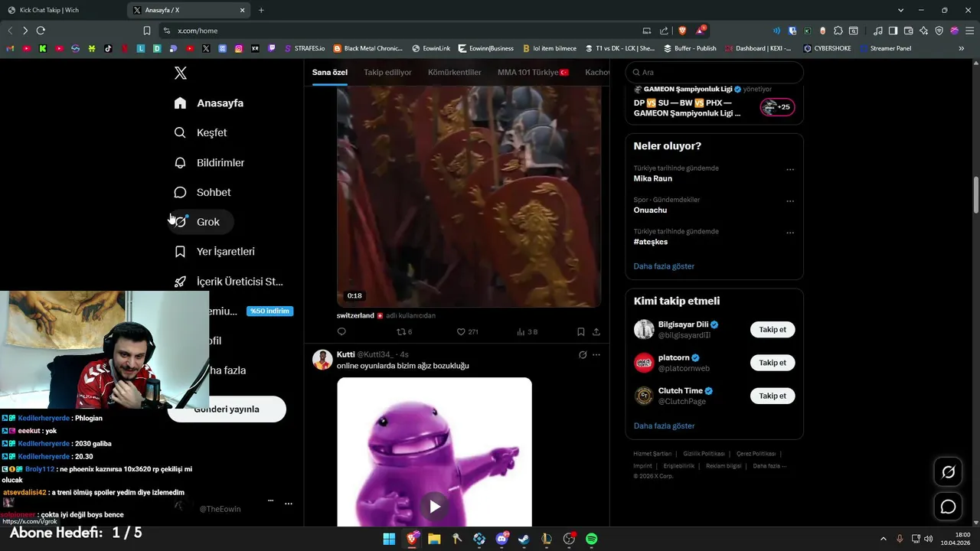Follow the Clutch Time account

[x=773, y=396]
